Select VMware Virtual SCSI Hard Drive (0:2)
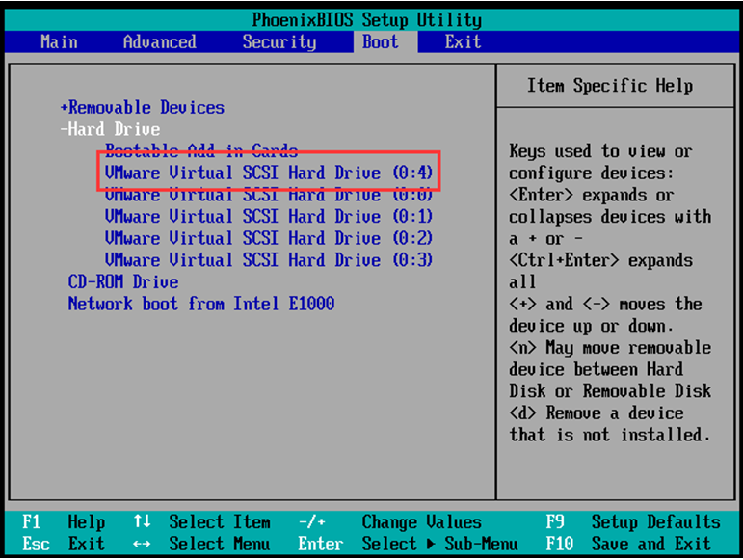 [269, 238]
